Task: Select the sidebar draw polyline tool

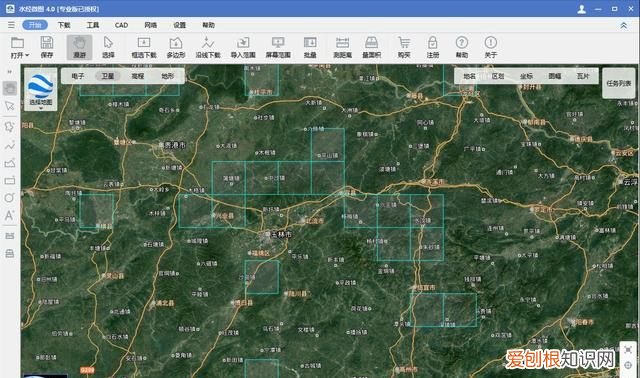Action: (10, 145)
